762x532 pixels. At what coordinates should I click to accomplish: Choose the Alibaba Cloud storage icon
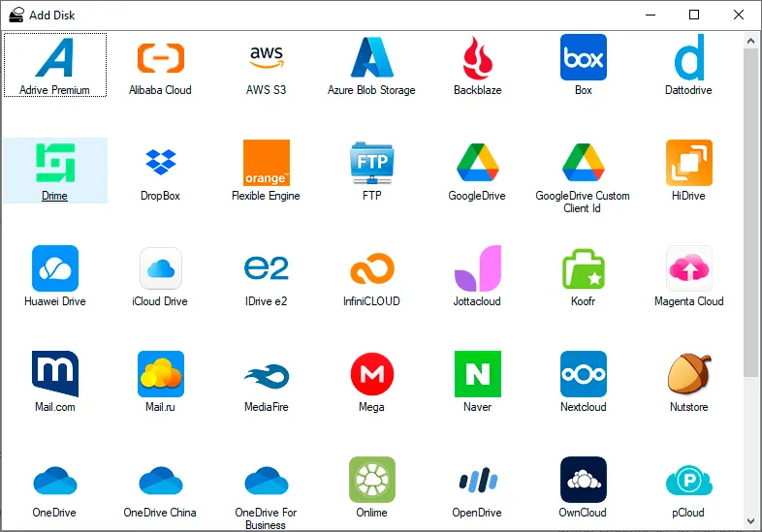tap(161, 58)
